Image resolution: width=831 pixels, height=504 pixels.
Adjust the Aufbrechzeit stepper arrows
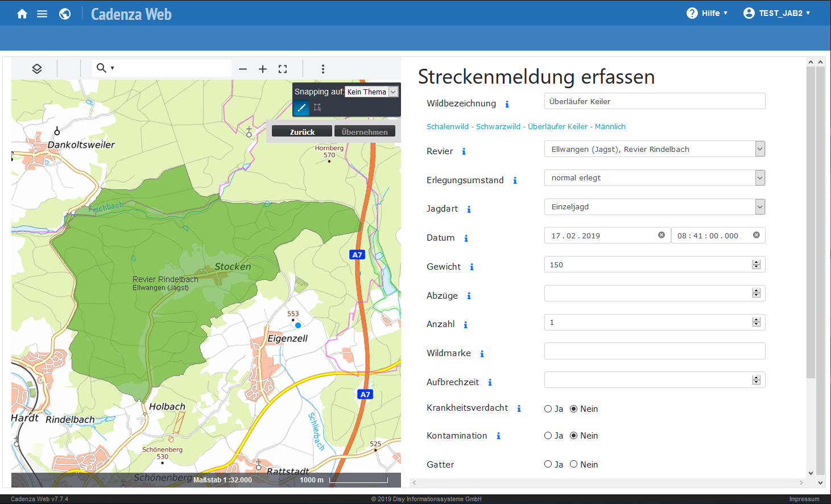pos(756,380)
